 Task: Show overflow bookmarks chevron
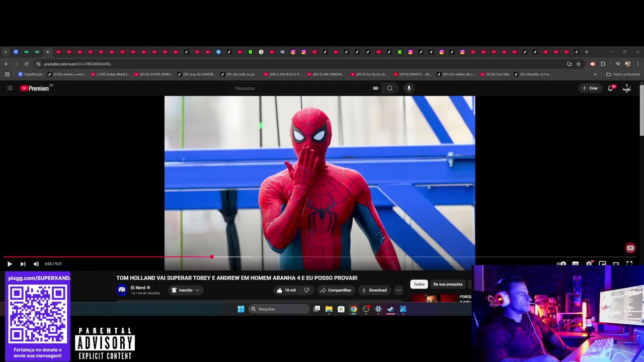[x=595, y=74]
